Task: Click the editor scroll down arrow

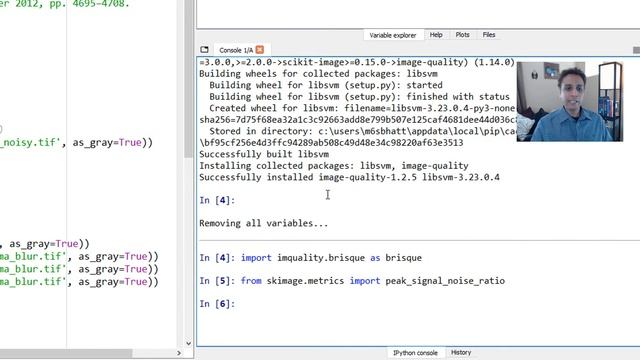Action: [188, 343]
